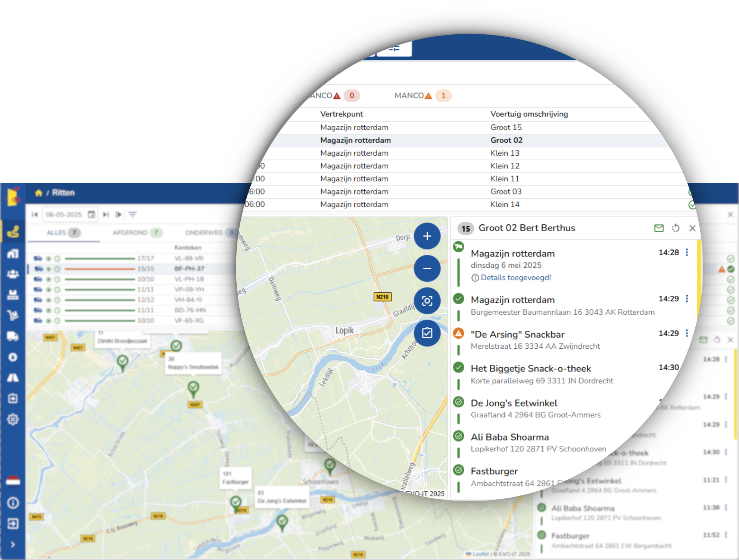
Task: Open blurred kebab menu beside 11:21 time
Action: (x=726, y=479)
